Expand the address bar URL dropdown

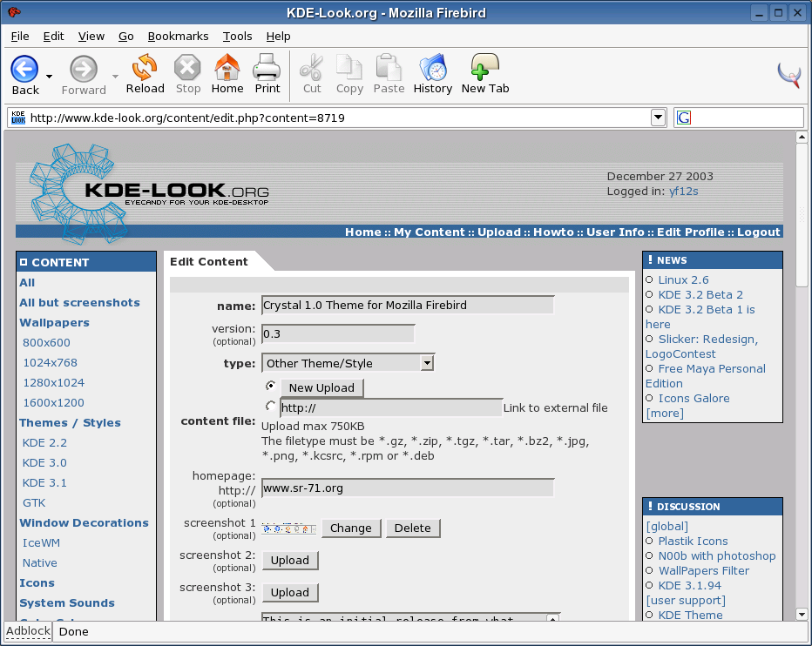tap(658, 118)
